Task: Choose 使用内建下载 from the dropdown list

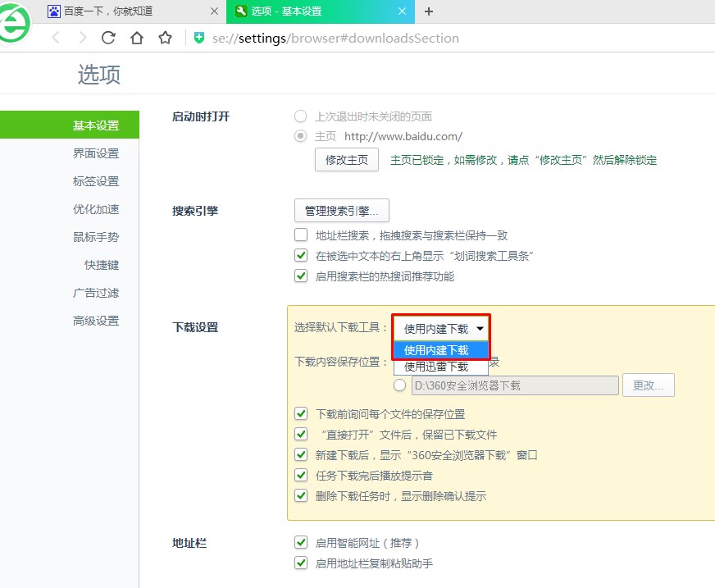Action: tap(441, 350)
